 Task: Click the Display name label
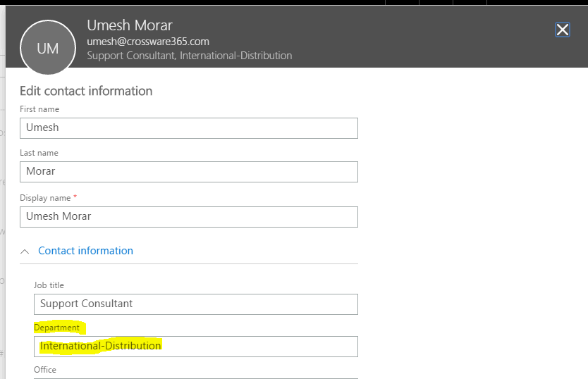click(x=45, y=198)
